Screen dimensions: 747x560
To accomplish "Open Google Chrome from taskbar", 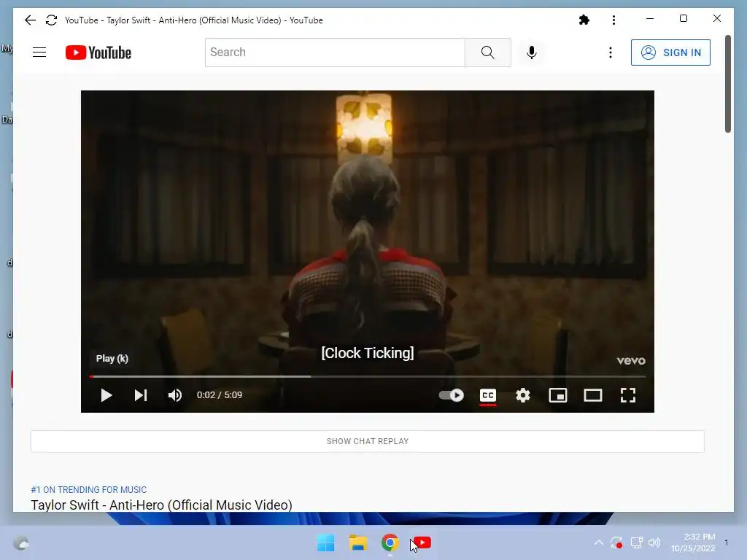I will tap(390, 542).
